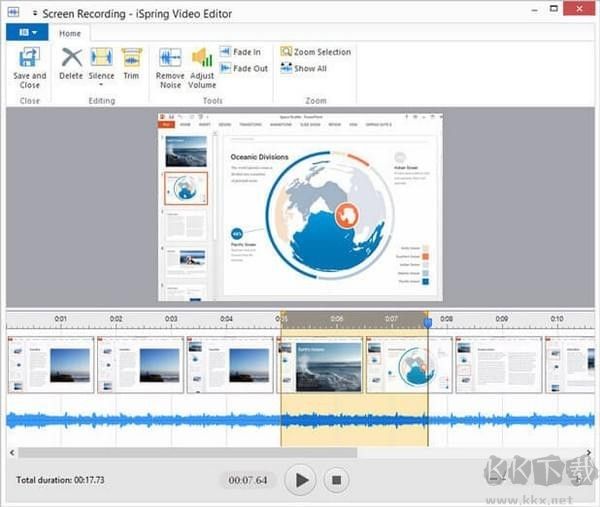The width and height of the screenshot is (600, 507).
Task: Minimize the Video Editor window
Action: (x=535, y=10)
